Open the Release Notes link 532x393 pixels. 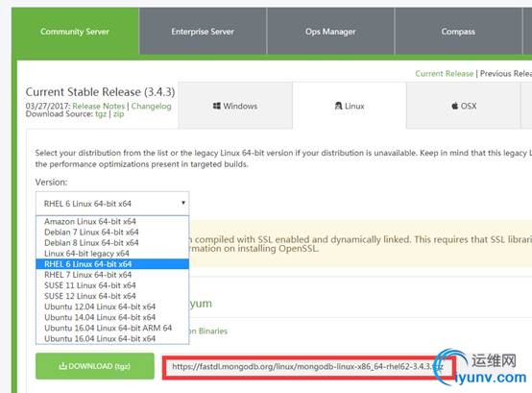click(x=98, y=106)
